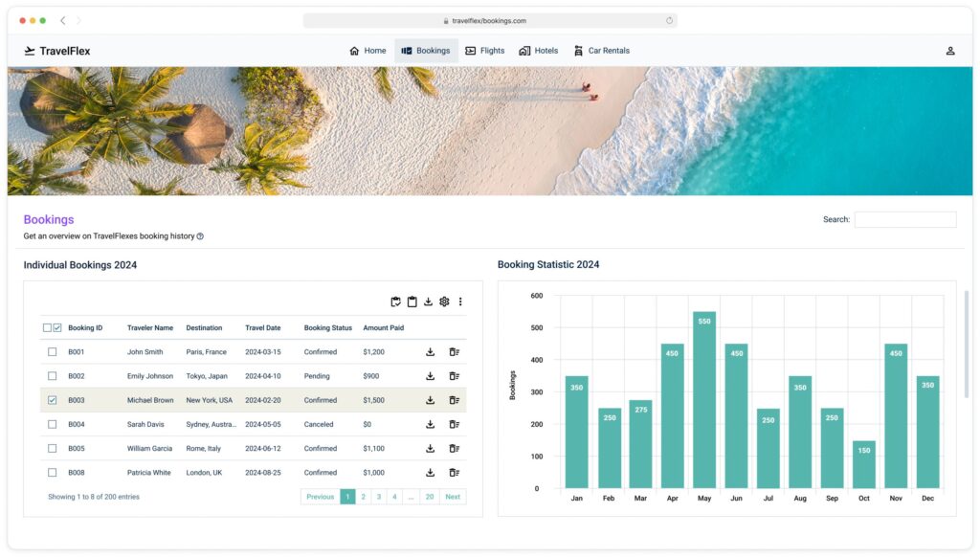Jump to page 20 of bookings
980x558 pixels.
(x=430, y=497)
